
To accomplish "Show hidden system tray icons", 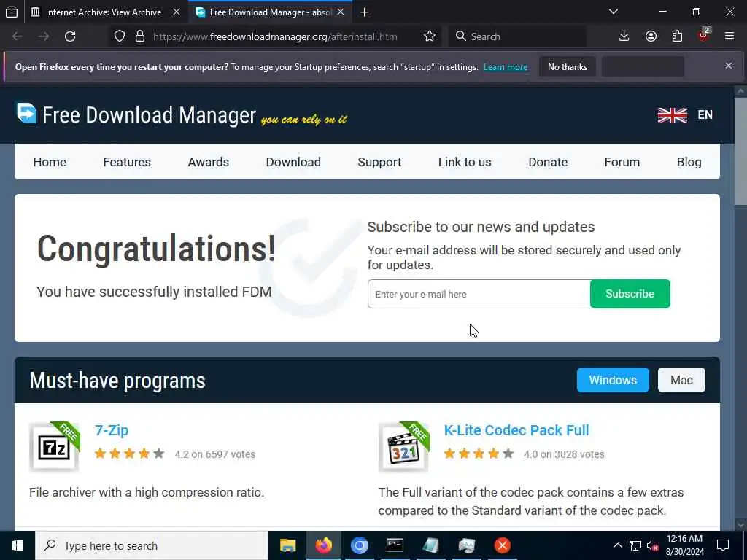I will pos(617,545).
